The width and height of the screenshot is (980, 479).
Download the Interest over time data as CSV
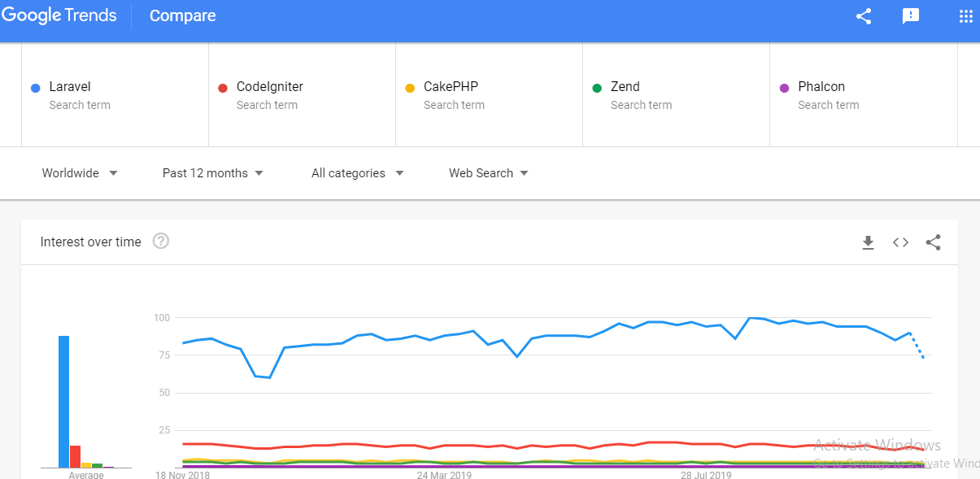pyautogui.click(x=868, y=242)
